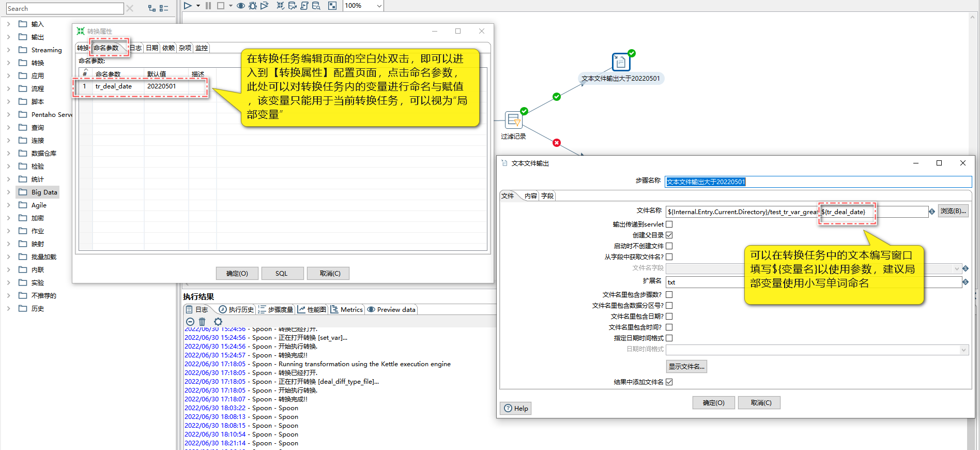Click the green true-condition hop marker

point(557,97)
